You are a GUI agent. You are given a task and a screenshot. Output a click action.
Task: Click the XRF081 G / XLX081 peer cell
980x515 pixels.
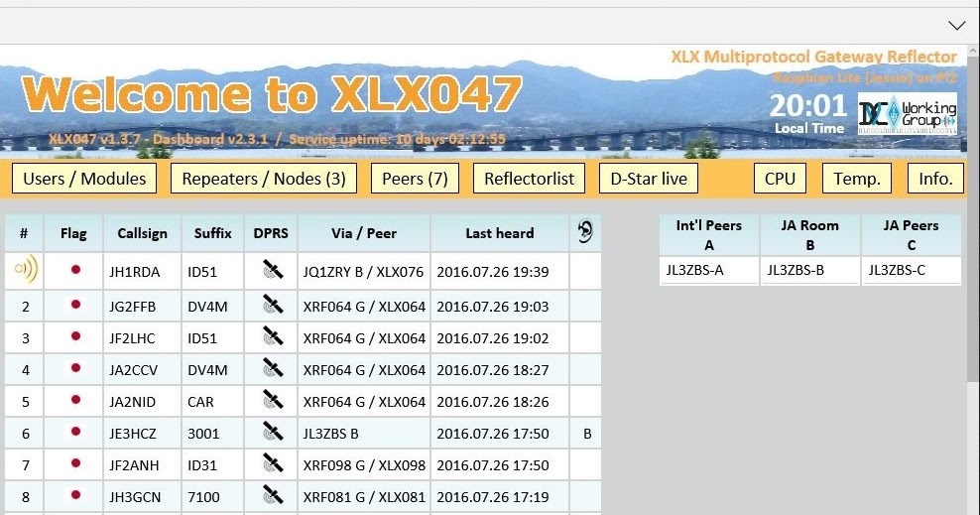click(364, 498)
